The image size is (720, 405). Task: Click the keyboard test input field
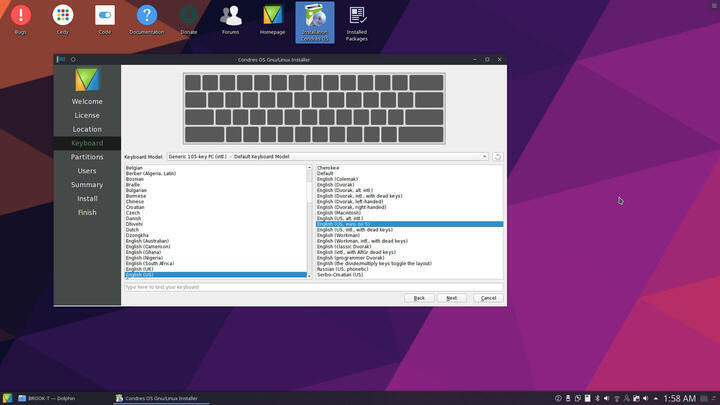pos(314,287)
